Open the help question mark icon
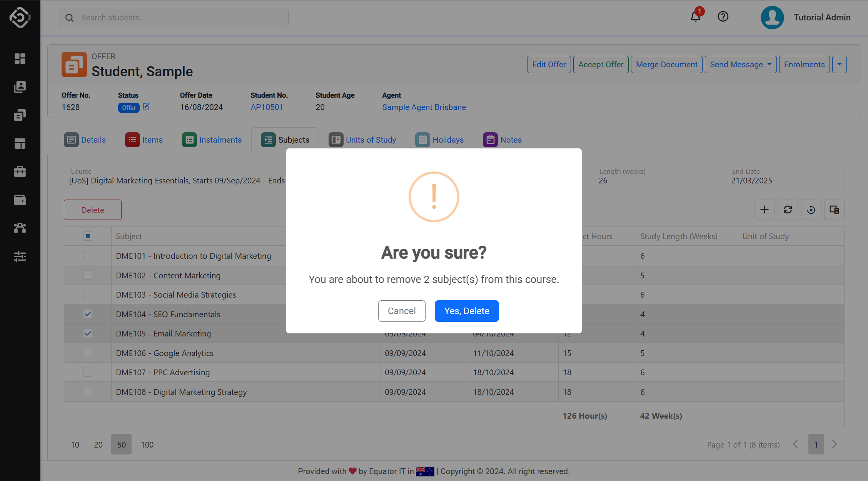Image resolution: width=868 pixels, height=481 pixels. pos(723,17)
